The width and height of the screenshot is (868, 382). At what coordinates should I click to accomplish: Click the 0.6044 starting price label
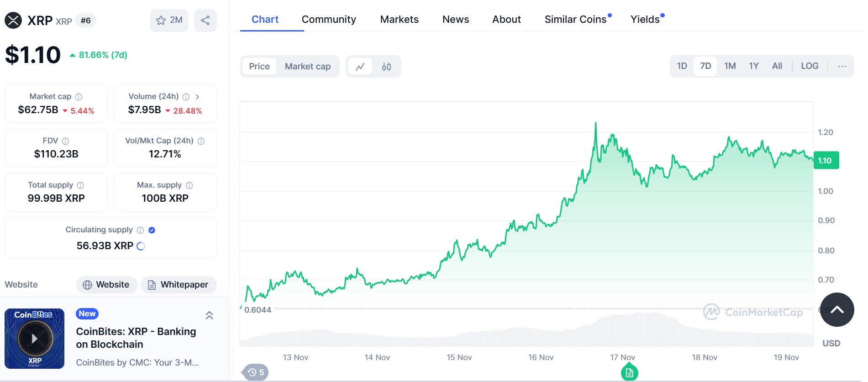(x=258, y=310)
